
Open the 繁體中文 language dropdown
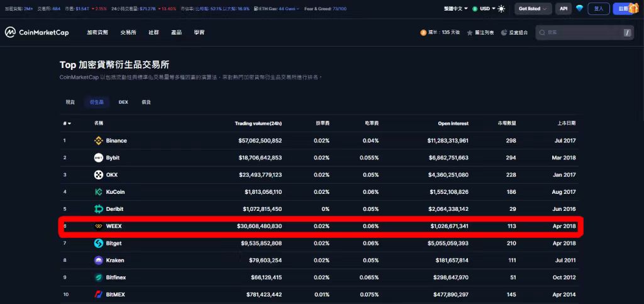point(456,9)
